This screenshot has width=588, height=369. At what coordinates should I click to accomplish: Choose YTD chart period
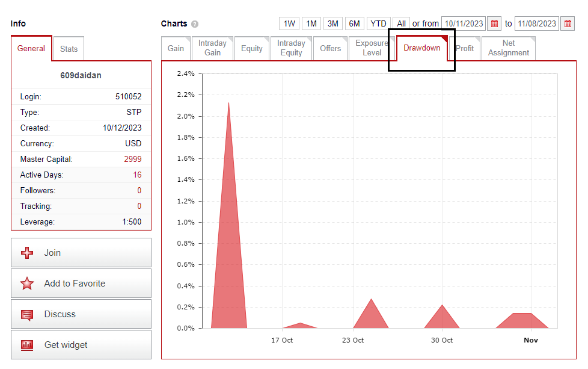[378, 23]
